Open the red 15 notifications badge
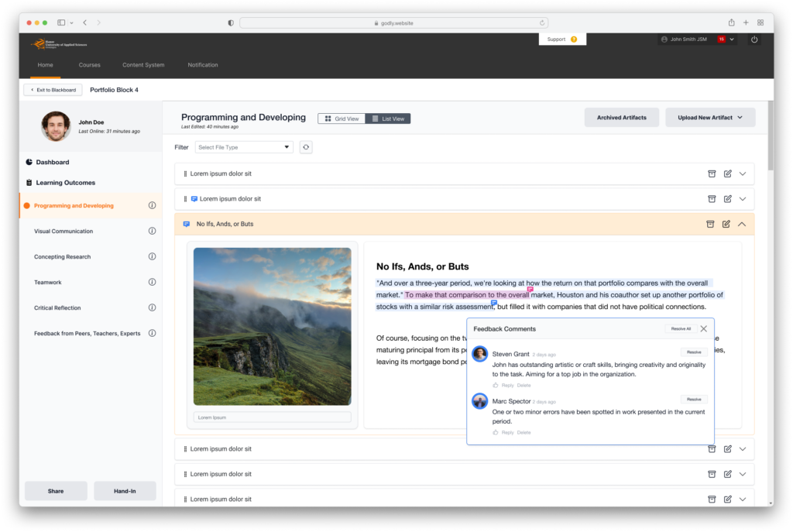 point(721,39)
